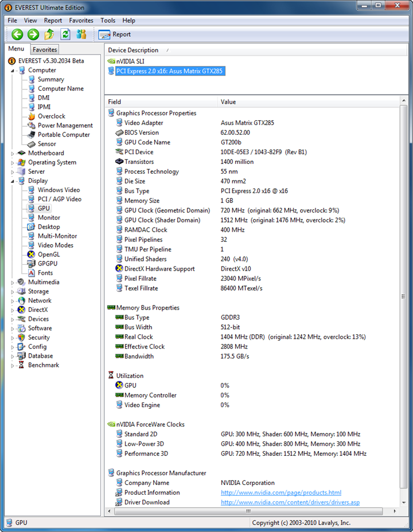
Task: Click the Devices icon in tree
Action: 21,319
